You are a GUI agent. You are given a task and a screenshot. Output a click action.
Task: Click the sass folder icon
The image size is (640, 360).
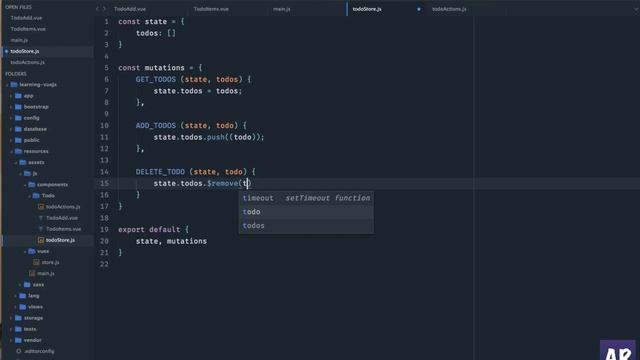coord(27,284)
